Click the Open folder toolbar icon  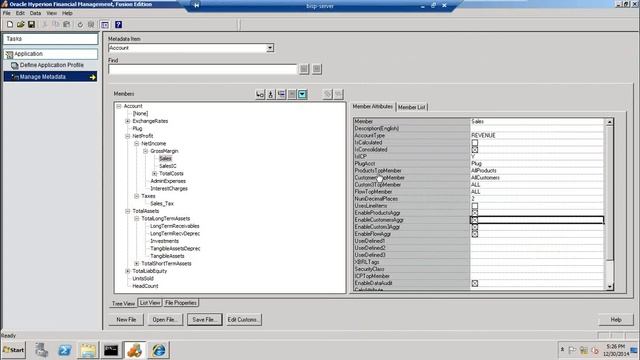click(20, 24)
